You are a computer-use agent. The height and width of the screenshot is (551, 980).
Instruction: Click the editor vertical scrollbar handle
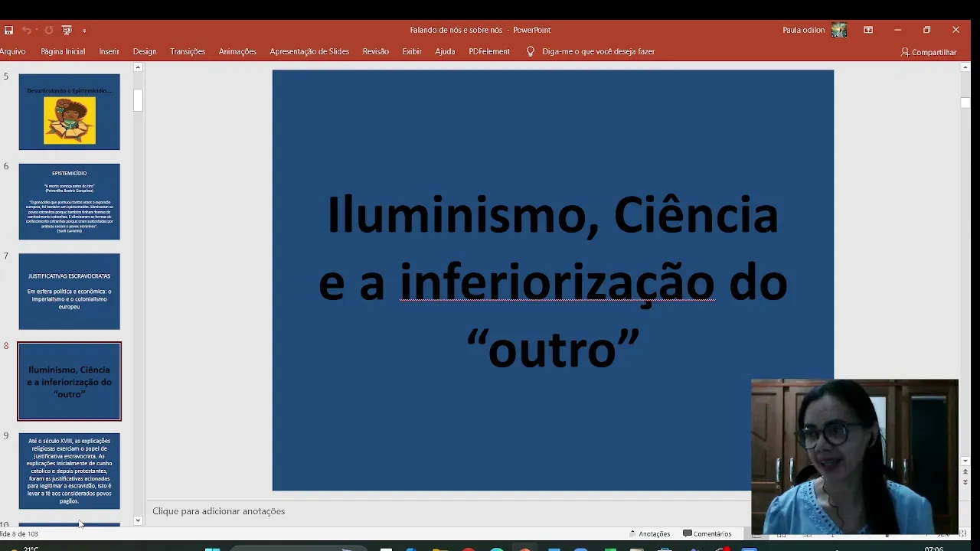(965, 103)
